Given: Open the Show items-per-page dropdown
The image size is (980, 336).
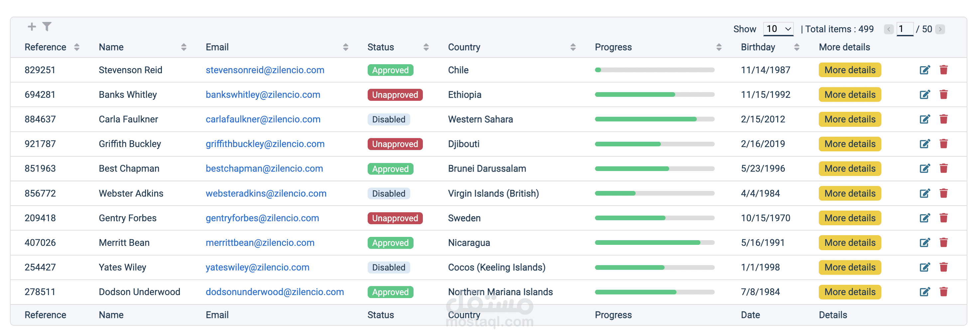Looking at the screenshot, I should pyautogui.click(x=778, y=29).
